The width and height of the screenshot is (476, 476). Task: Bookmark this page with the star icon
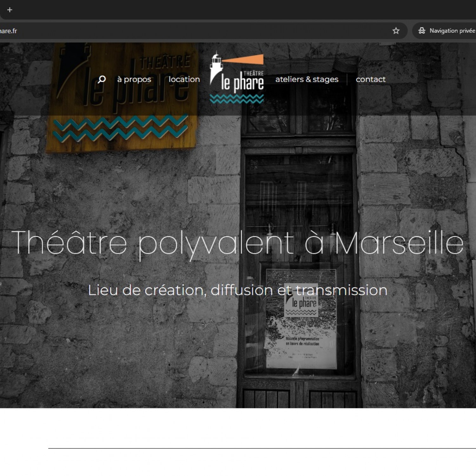396,31
